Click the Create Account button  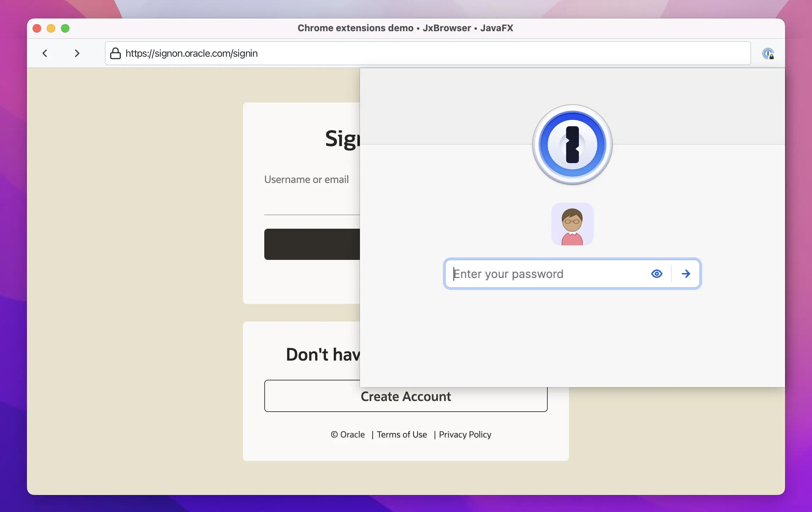coord(406,396)
